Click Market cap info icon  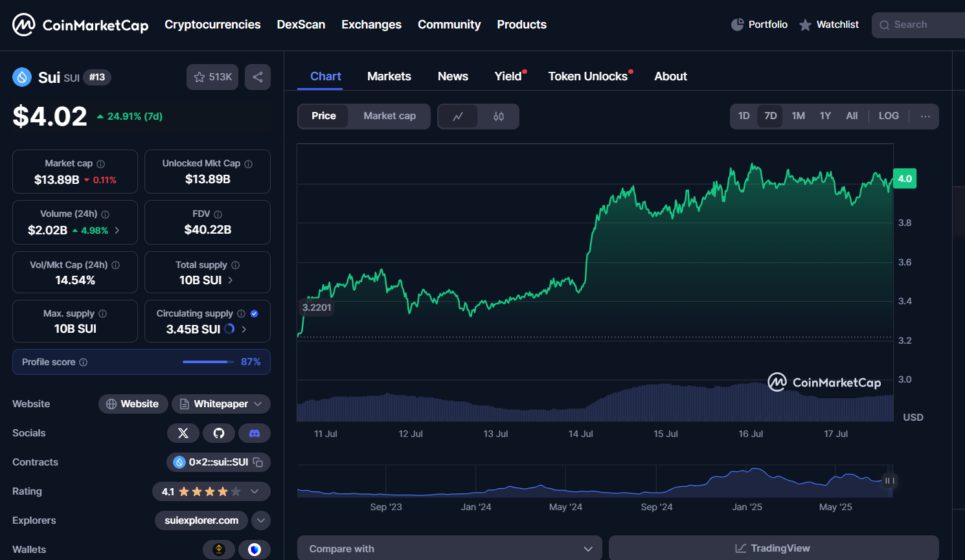tap(100, 164)
